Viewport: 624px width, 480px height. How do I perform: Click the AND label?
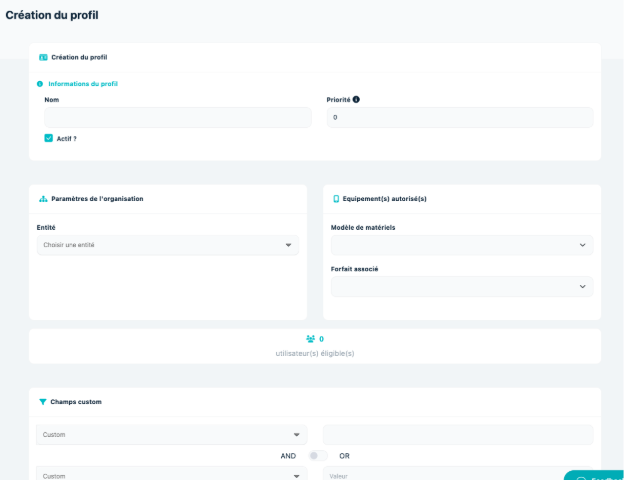pos(288,456)
